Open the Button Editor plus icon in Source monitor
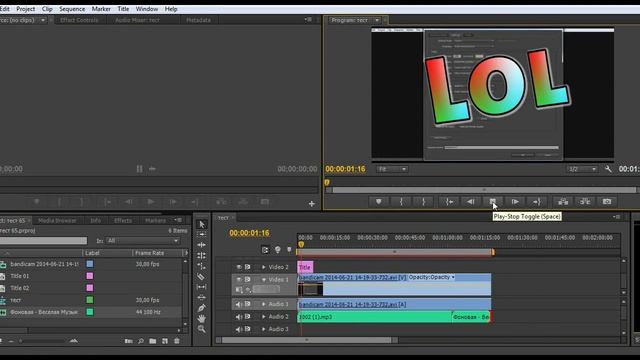The width and height of the screenshot is (640, 360). (x=311, y=204)
